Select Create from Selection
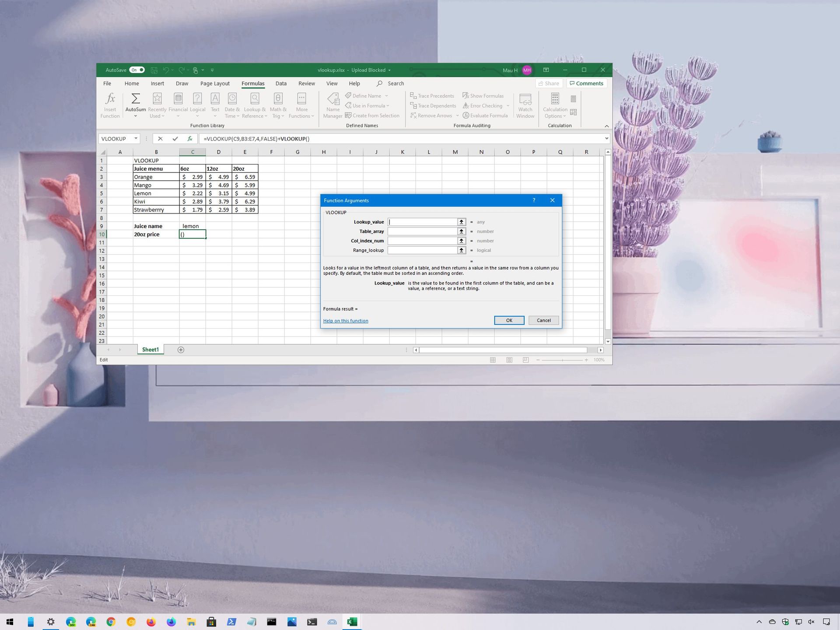Image resolution: width=840 pixels, height=630 pixels. (373, 115)
